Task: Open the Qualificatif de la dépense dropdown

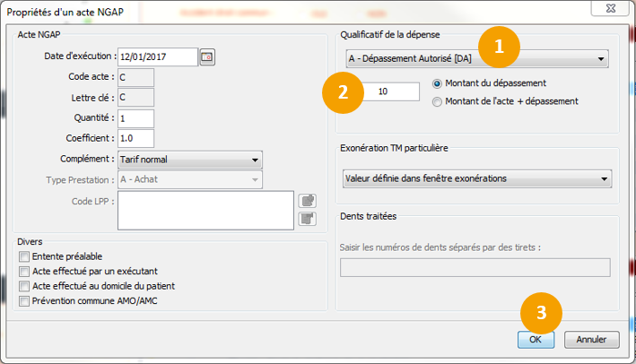Action: pos(477,60)
